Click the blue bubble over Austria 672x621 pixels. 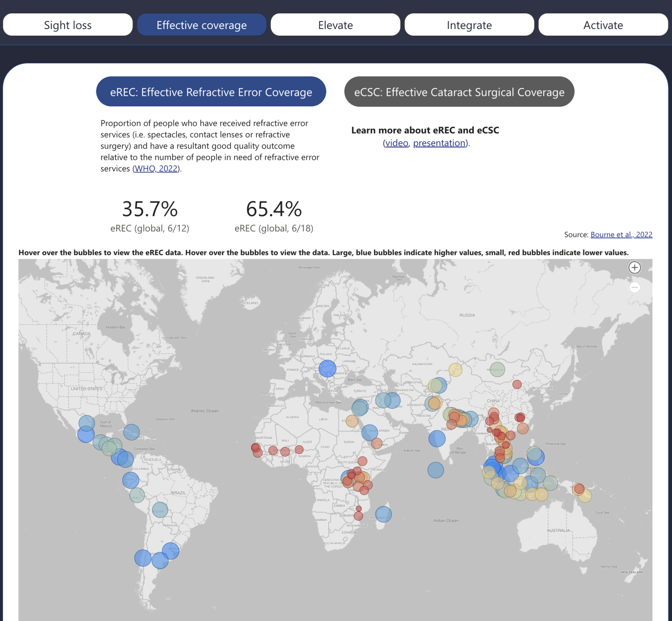[328, 368]
